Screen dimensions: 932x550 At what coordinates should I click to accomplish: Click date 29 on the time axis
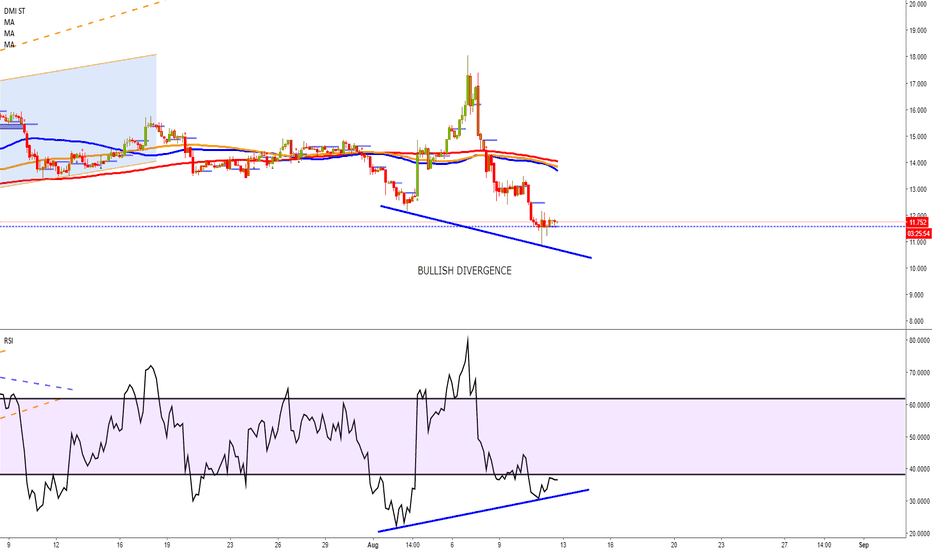pyautogui.click(x=325, y=545)
